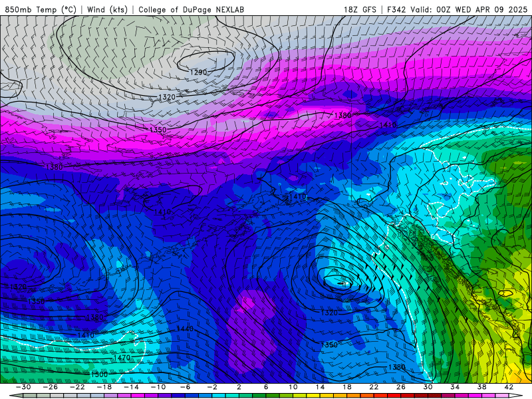Click the positive 26 colorbar label
The image size is (532, 399).
(401, 387)
